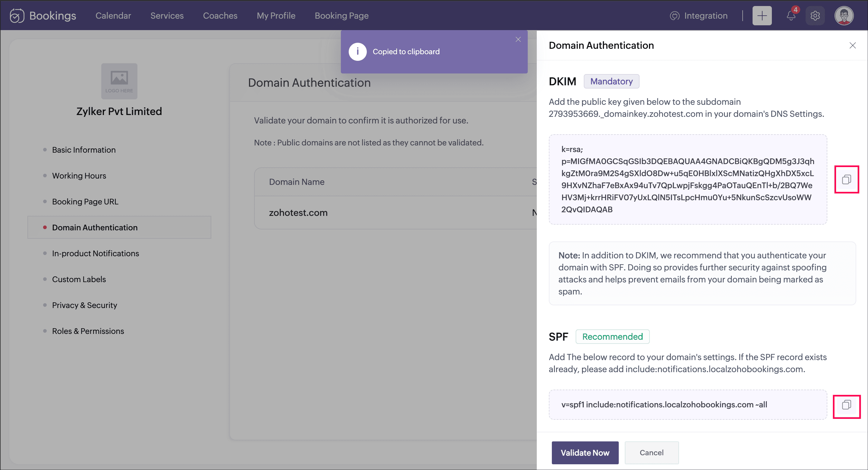Click the company logo placeholder

(119, 81)
